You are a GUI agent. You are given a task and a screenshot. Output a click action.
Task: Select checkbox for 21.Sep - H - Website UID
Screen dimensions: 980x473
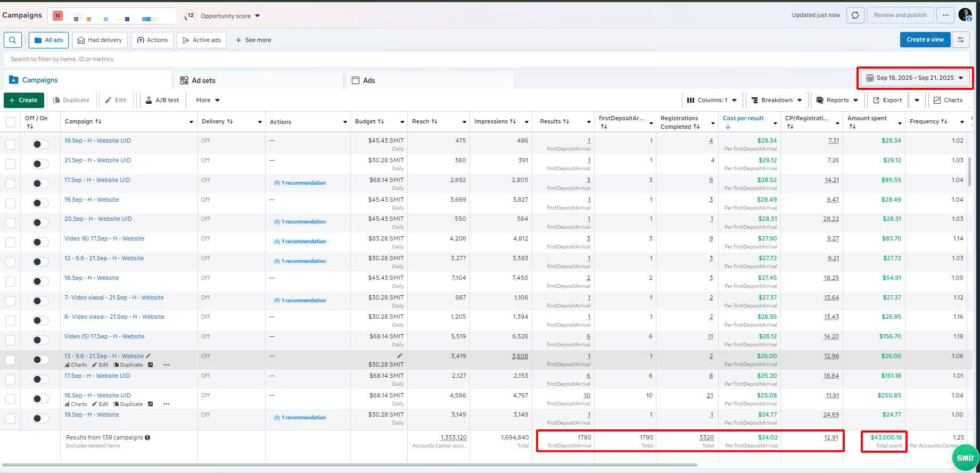pos(10,164)
